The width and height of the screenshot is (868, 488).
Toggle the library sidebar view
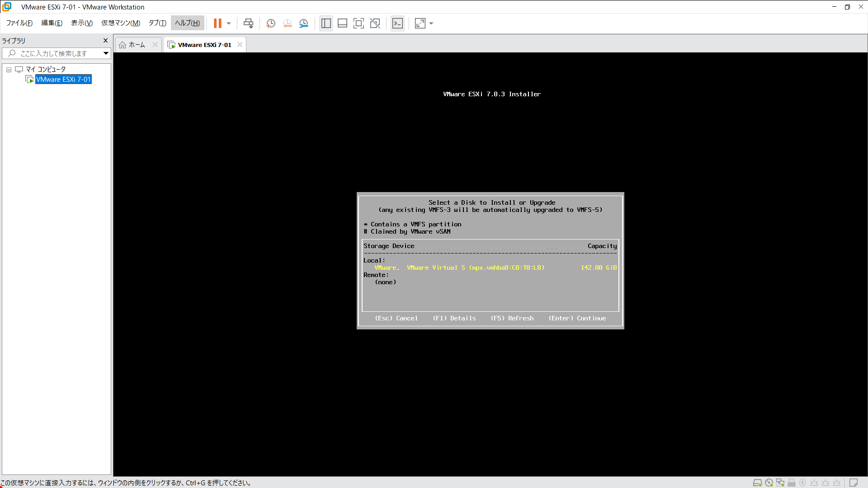326,23
